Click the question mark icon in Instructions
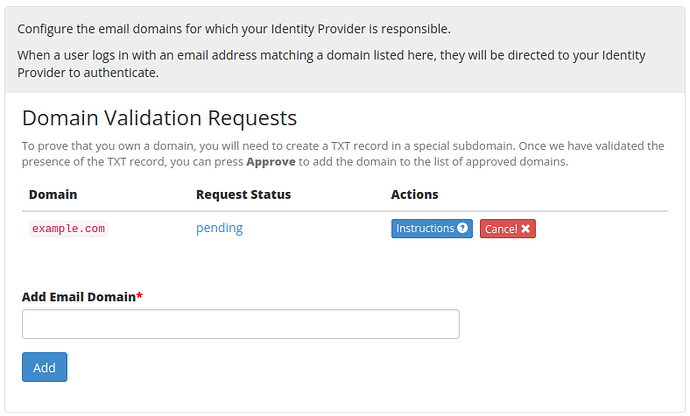Image resolution: width=690 pixels, height=416 pixels. (x=462, y=228)
